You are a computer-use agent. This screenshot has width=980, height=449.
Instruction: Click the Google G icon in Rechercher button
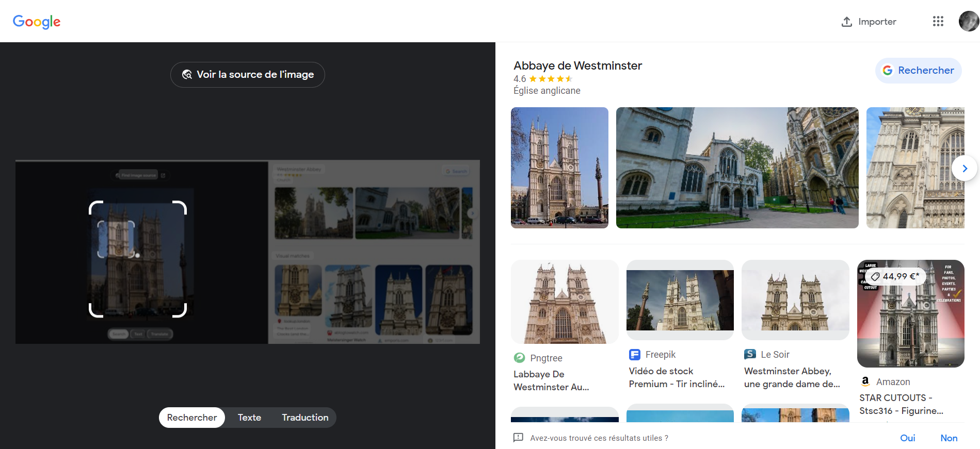pos(887,70)
